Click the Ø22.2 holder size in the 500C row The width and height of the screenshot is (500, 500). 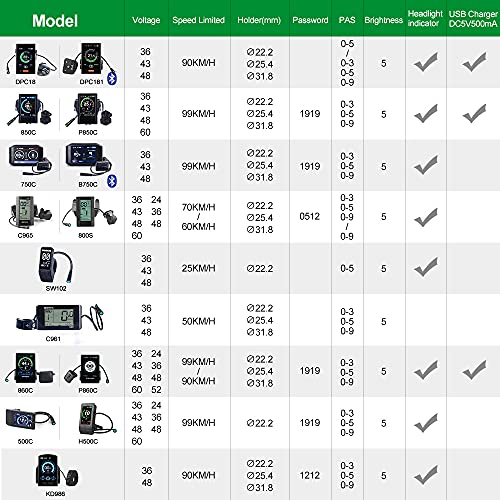(x=260, y=423)
